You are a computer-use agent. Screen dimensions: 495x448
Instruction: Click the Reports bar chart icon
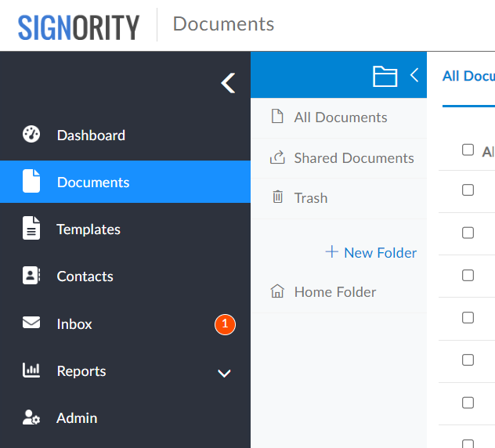[x=31, y=370]
